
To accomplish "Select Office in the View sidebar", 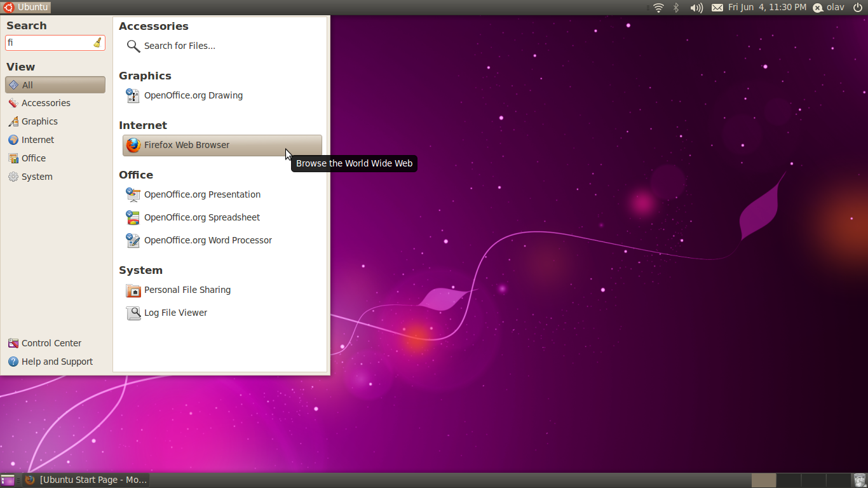I will [x=55, y=158].
